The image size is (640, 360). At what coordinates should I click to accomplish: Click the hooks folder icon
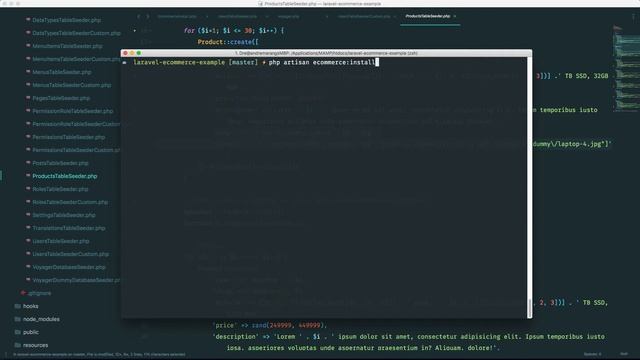[18, 306]
